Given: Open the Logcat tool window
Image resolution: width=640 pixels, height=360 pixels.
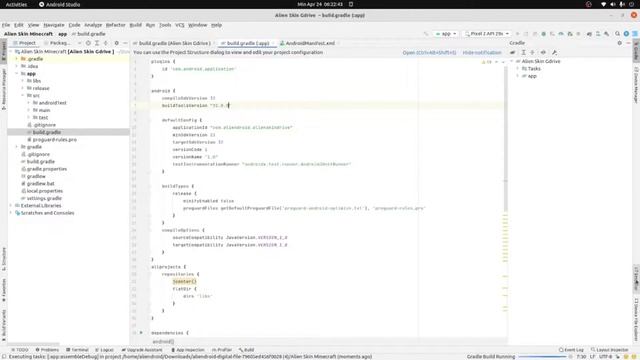Looking at the screenshot, I should pos(104,350).
